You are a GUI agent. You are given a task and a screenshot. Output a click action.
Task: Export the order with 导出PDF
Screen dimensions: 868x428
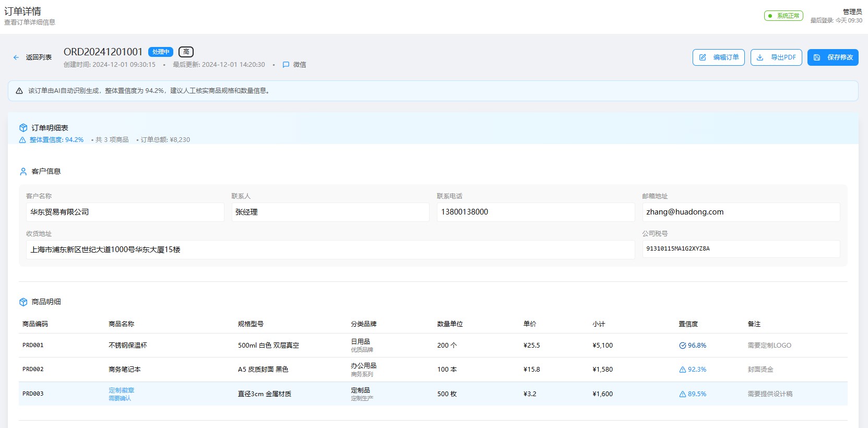click(x=776, y=57)
